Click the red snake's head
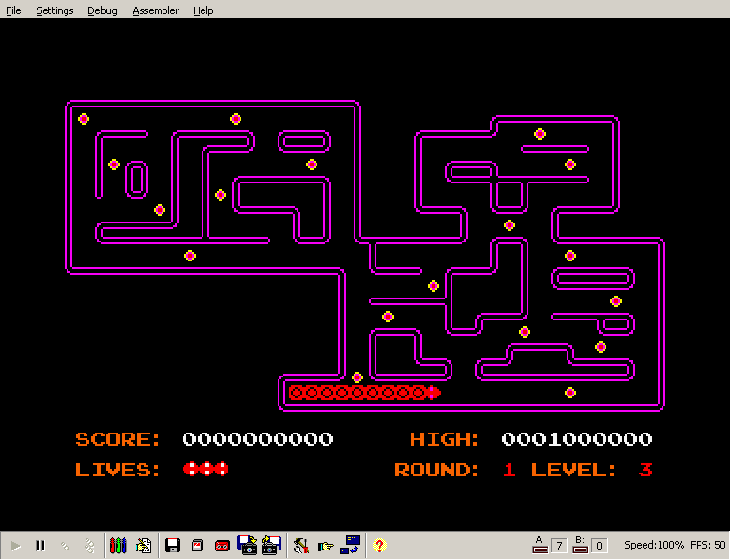This screenshot has height=560, width=730. pyautogui.click(x=433, y=393)
